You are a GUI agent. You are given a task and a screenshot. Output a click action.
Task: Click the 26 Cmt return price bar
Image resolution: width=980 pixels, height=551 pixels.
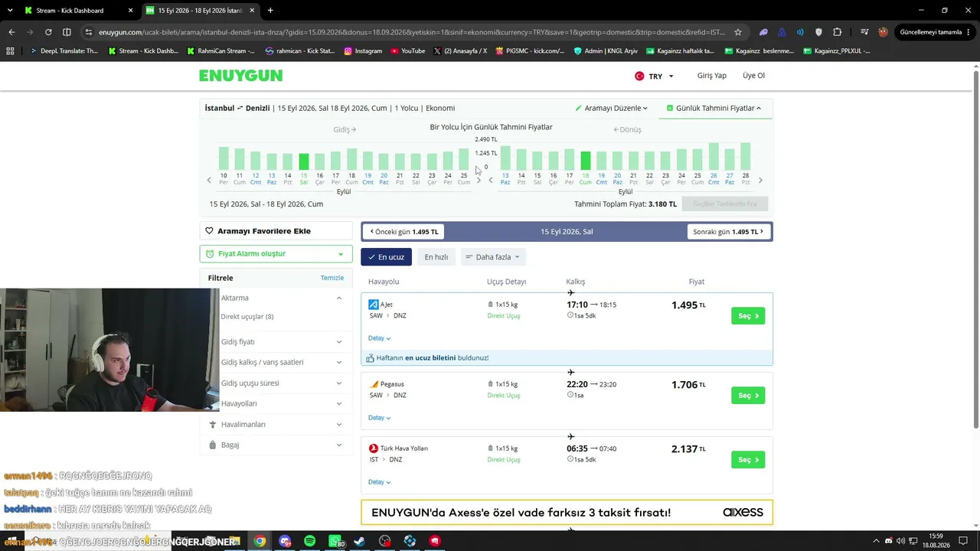pyautogui.click(x=714, y=156)
